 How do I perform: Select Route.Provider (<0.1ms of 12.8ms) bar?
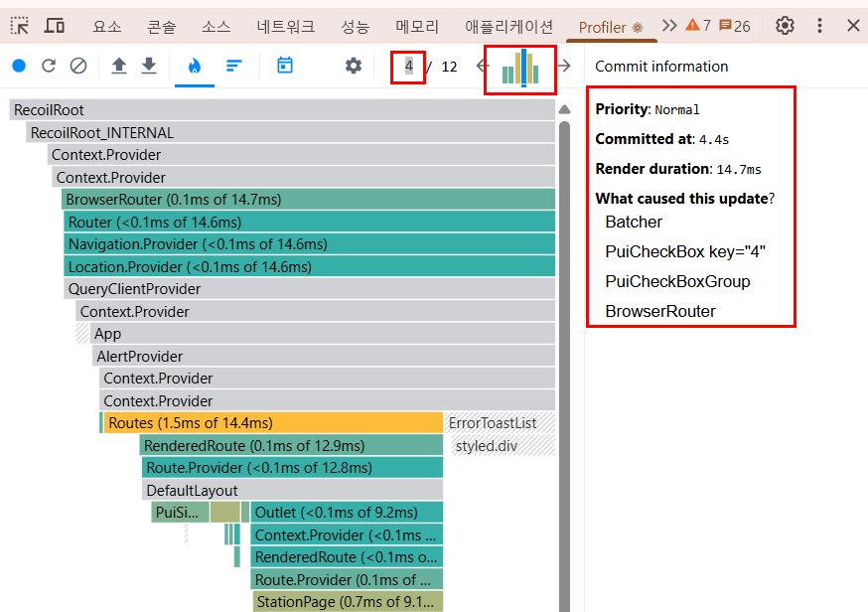click(292, 468)
